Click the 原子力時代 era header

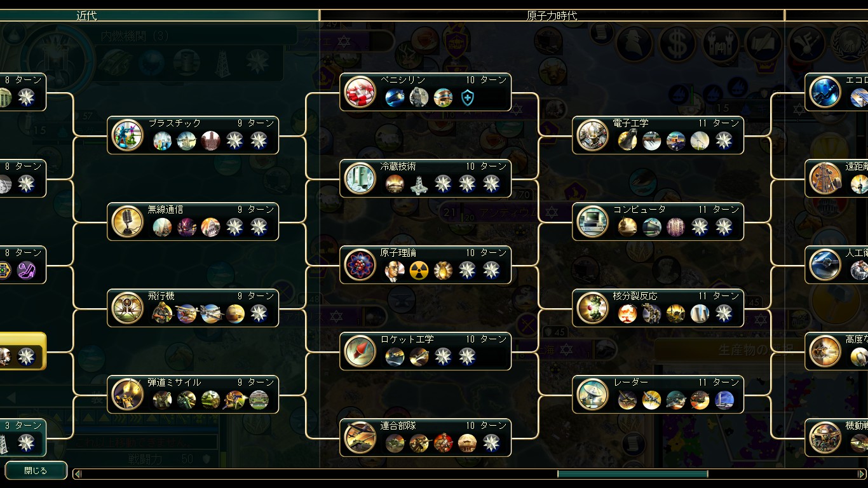[x=552, y=15]
